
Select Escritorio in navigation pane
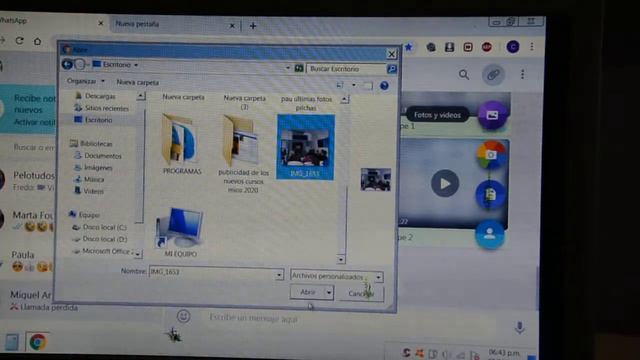pos(98,120)
